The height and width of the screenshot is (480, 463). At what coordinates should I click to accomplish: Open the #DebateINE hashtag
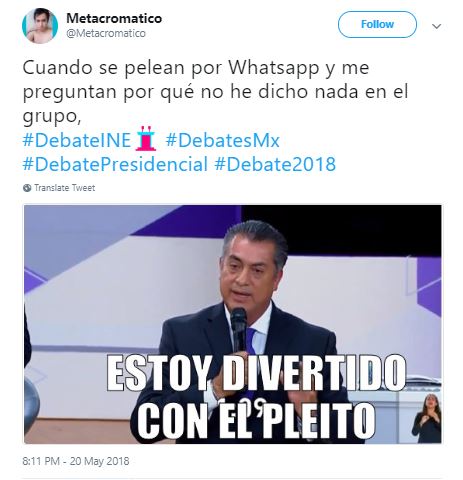pyautogui.click(x=76, y=140)
